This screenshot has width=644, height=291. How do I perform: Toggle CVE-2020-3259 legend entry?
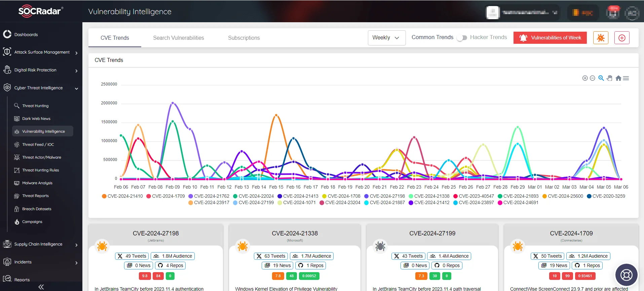tap(606, 196)
